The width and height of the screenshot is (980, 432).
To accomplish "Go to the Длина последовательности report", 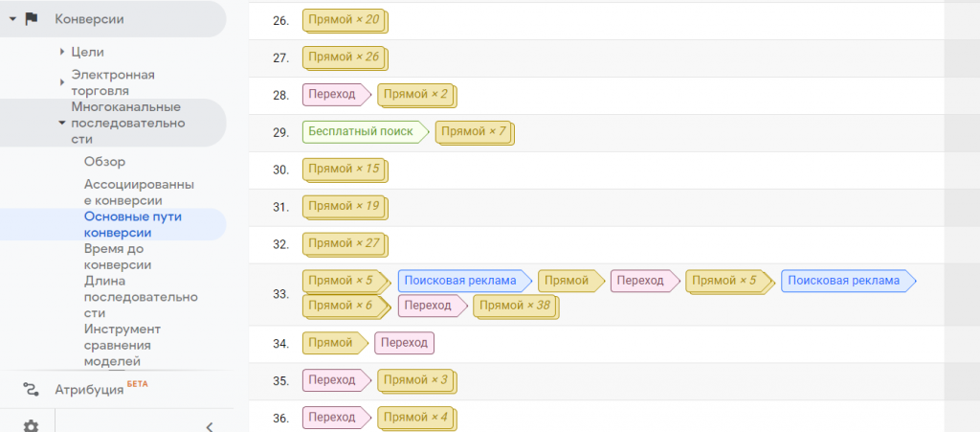I will point(140,296).
